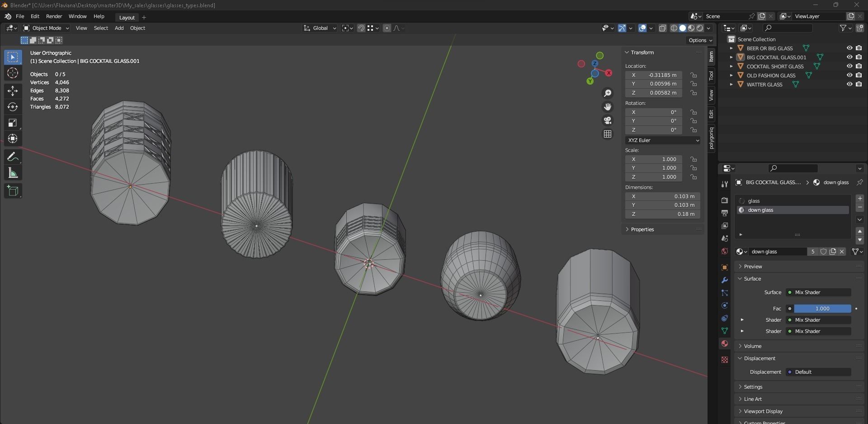This screenshot has width=868, height=424.
Task: Select the Annotate pencil tool
Action: coord(13,157)
